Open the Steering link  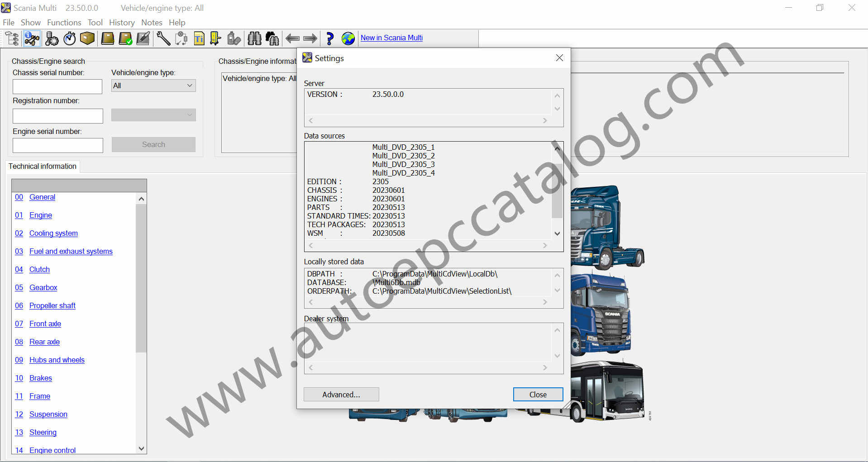tap(43, 432)
